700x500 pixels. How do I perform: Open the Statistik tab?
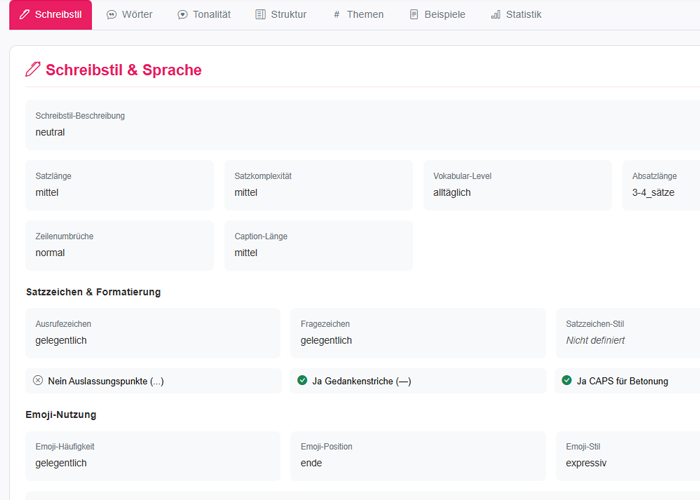(x=516, y=15)
